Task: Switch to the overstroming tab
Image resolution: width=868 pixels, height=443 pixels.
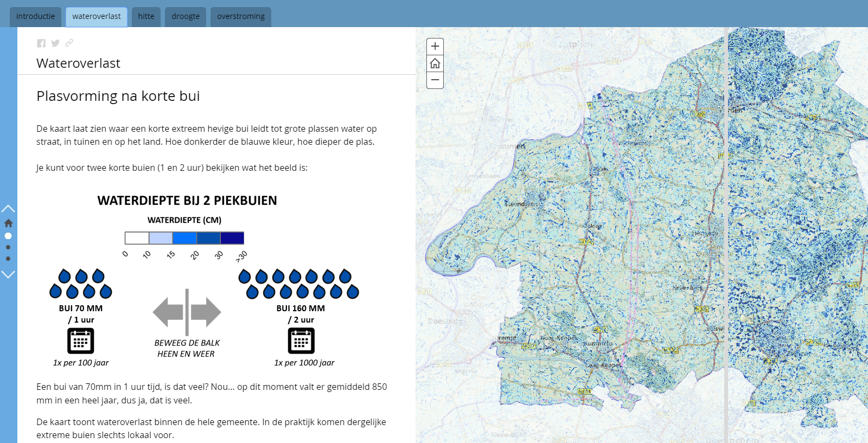Action: (241, 17)
